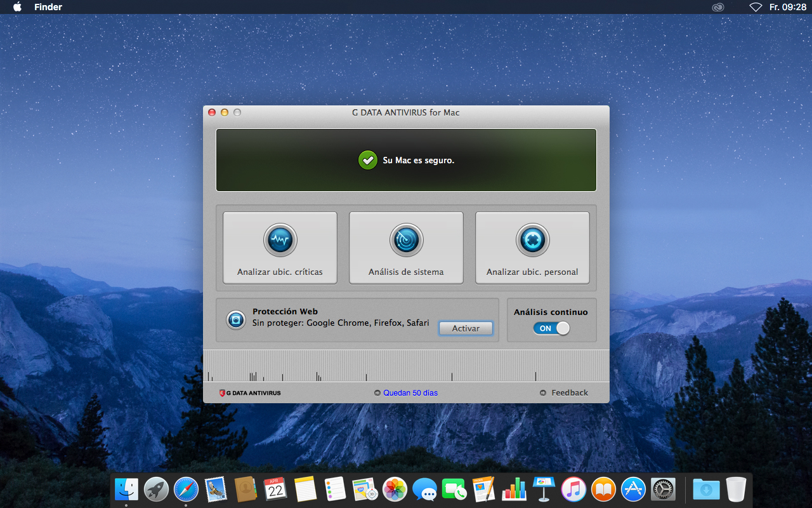Image resolution: width=812 pixels, height=508 pixels.
Task: Open Calendar from the Dock
Action: (x=275, y=489)
